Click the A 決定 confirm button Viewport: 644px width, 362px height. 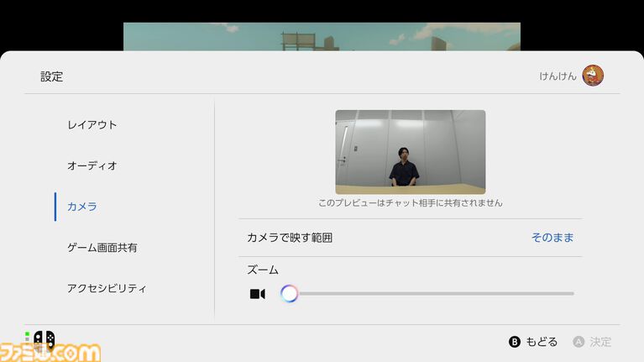tap(592, 342)
